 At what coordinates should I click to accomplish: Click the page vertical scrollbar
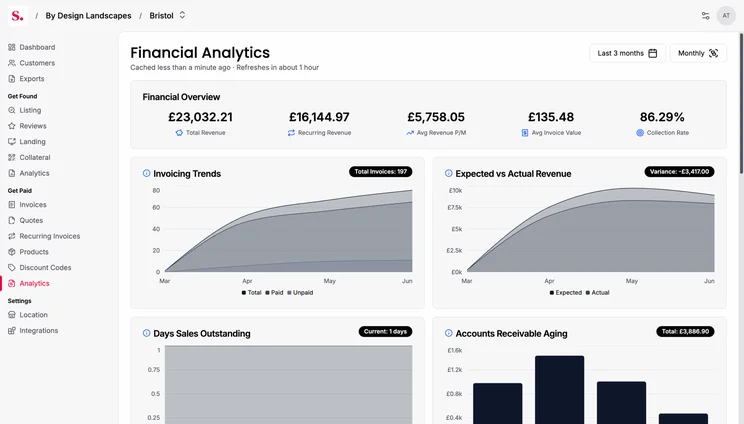click(x=741, y=103)
